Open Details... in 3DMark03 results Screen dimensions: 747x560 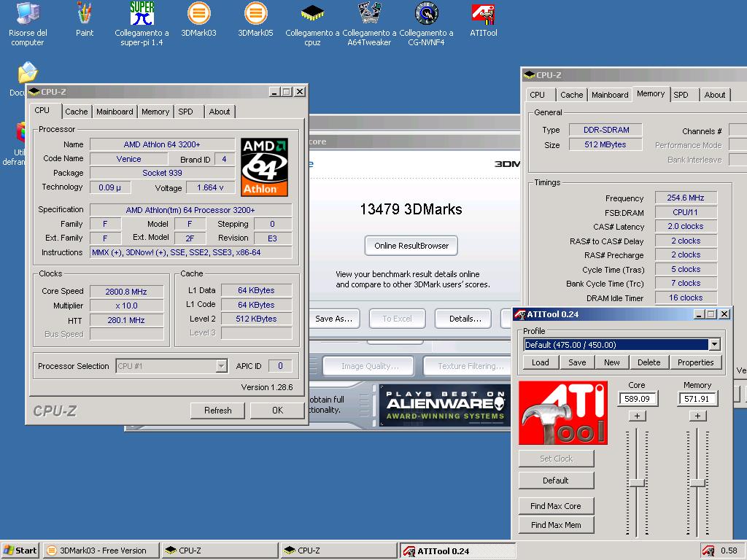(465, 319)
